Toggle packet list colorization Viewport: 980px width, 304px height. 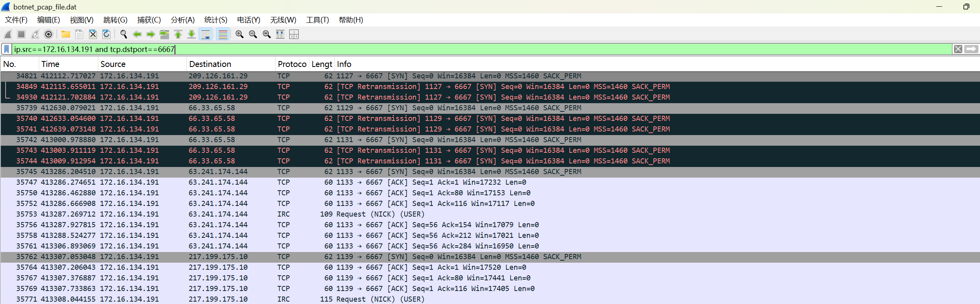click(223, 35)
